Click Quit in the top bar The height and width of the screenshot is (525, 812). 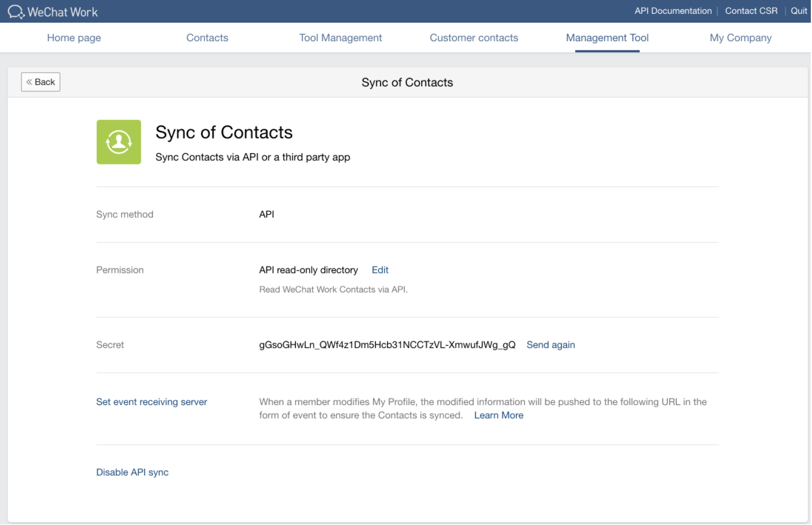coord(799,11)
